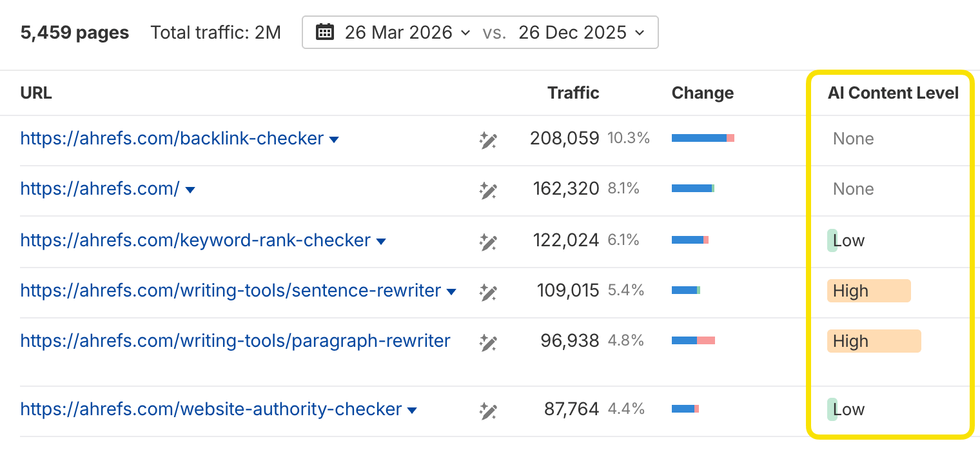Click the AI wand icon beside backlink-checker

point(488,141)
